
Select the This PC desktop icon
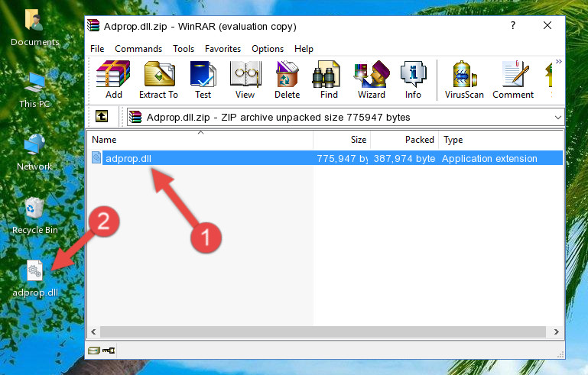(35, 90)
